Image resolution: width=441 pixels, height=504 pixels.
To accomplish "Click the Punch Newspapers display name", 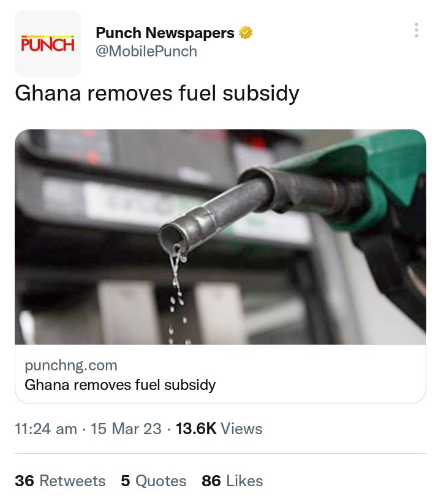I will [x=165, y=33].
